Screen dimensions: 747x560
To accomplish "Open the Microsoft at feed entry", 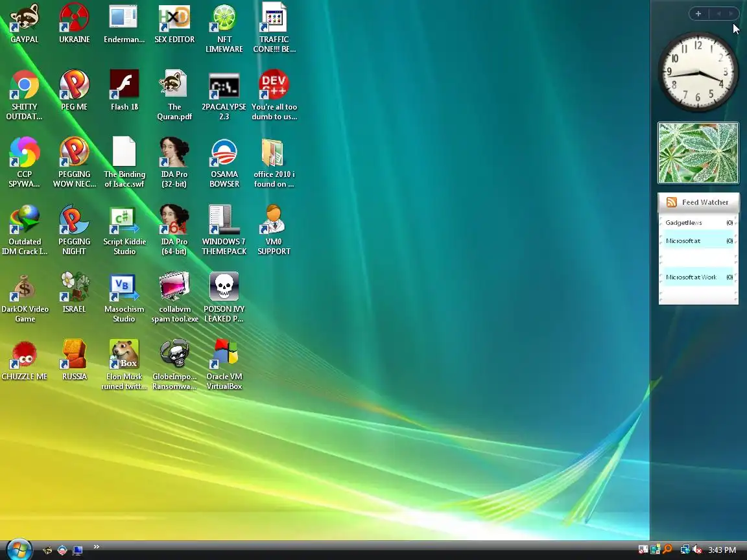I will (698, 241).
